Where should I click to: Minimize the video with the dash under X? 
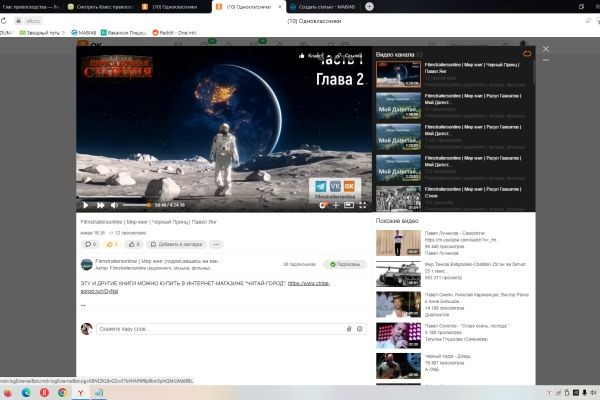(546, 60)
